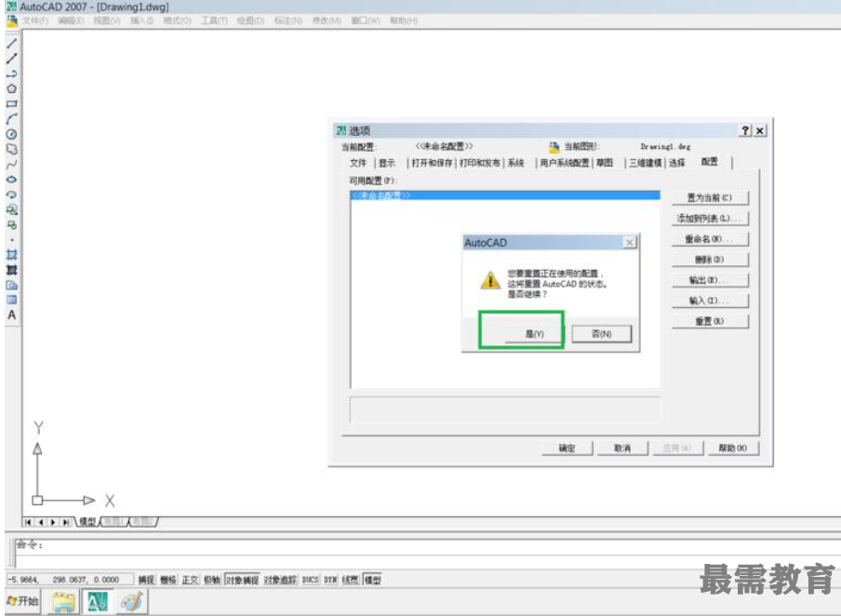Click 是(Y) to confirm reset
This screenshot has width=841, height=616.
(x=534, y=334)
